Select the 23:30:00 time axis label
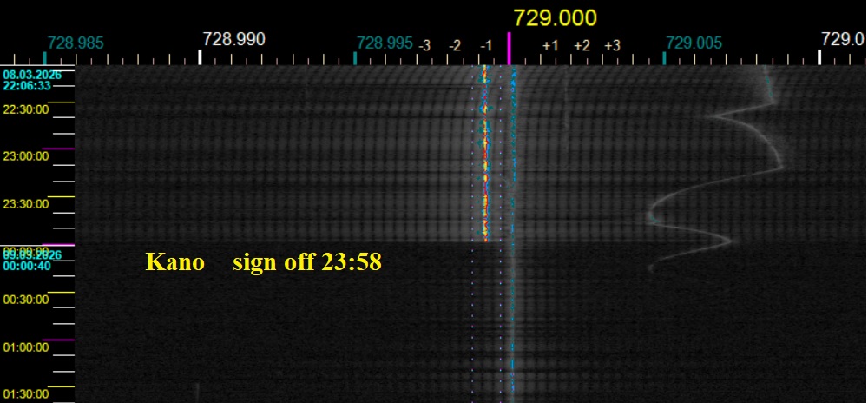This screenshot has width=868, height=403. 25,204
